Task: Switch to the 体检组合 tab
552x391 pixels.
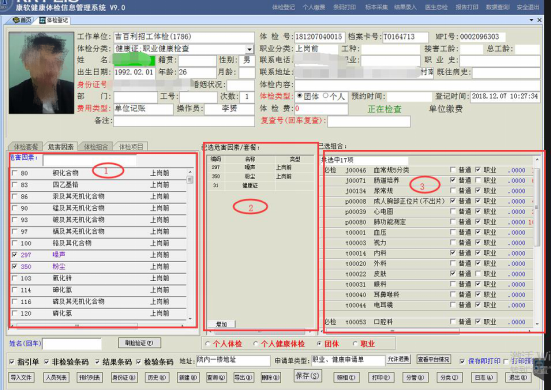Action: click(95, 146)
